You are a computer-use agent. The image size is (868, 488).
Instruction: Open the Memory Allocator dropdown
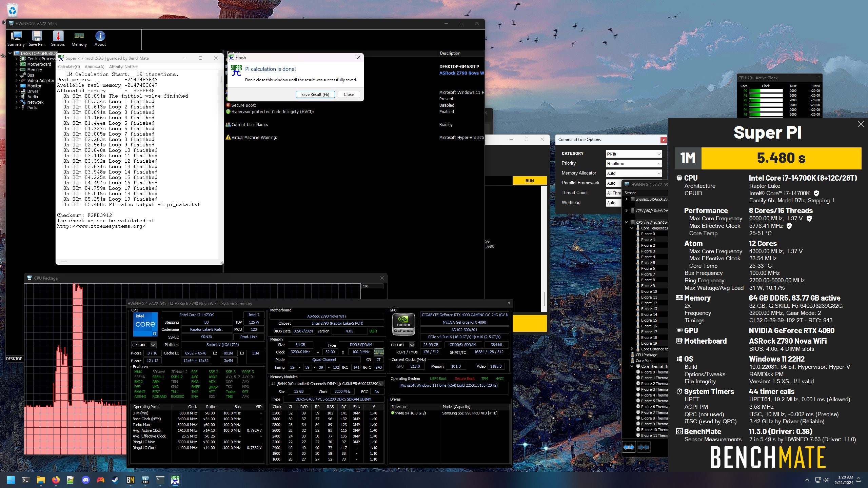tap(634, 173)
